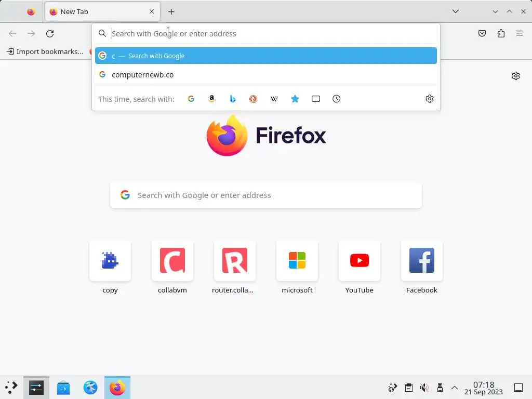This screenshot has height=399, width=532.
Task: Click the Import bookmarks button
Action: (x=45, y=51)
